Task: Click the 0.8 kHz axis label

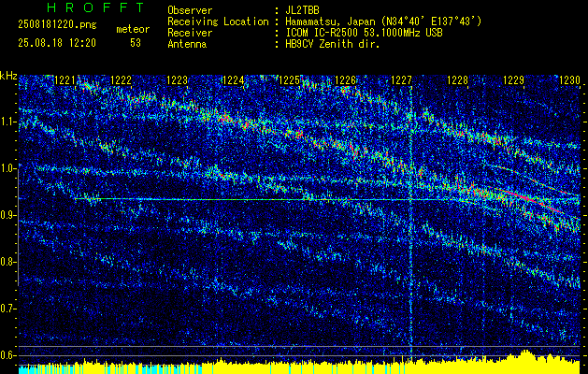Action: click(8, 262)
